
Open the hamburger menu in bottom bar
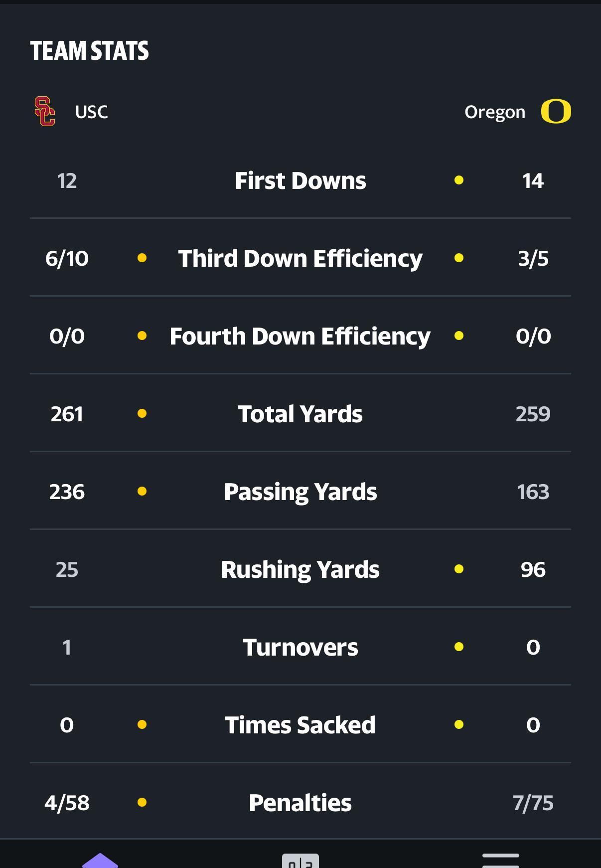[500, 861]
